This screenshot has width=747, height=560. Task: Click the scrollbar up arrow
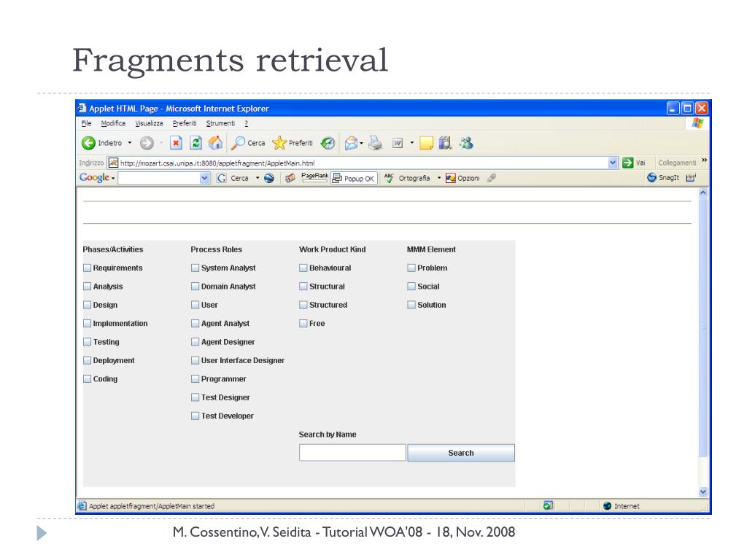point(703,193)
